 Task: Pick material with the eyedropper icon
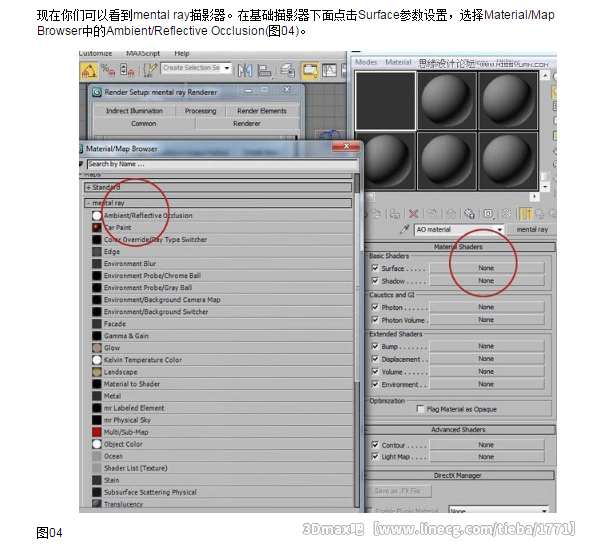[404, 229]
